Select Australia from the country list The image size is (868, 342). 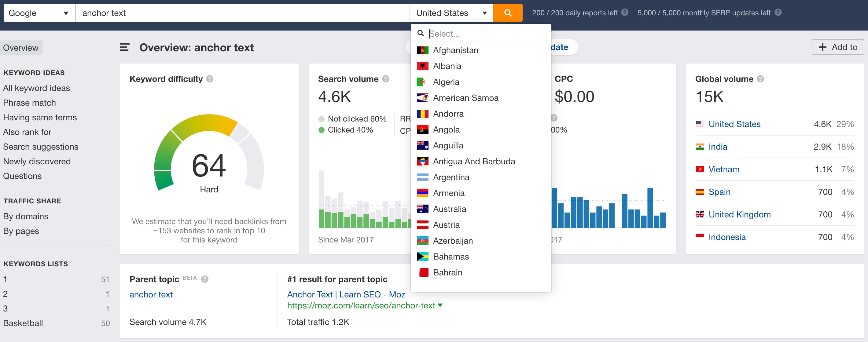pyautogui.click(x=450, y=209)
